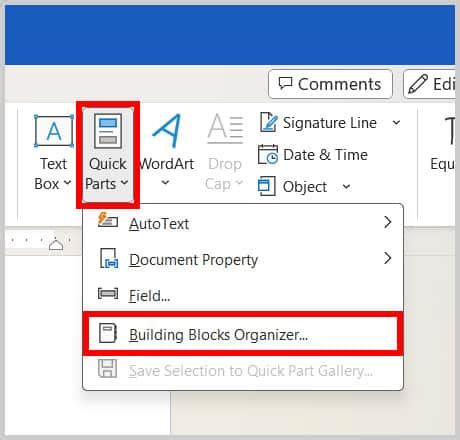Open the WordArt dropdown chevron
460x440 pixels.
[165, 182]
